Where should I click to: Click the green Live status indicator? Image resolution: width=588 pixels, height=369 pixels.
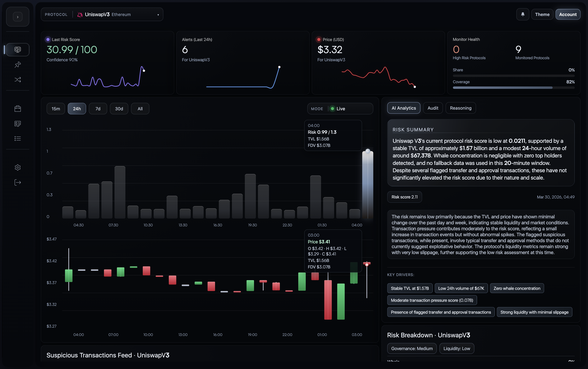pos(332,109)
